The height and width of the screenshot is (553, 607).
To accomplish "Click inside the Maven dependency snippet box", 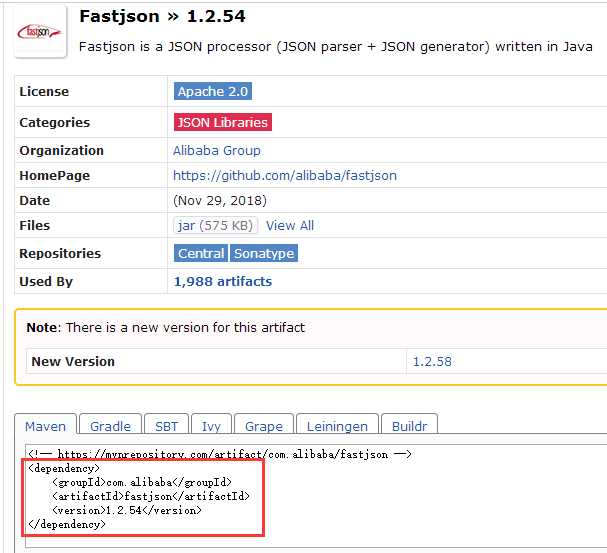I will click(x=316, y=496).
